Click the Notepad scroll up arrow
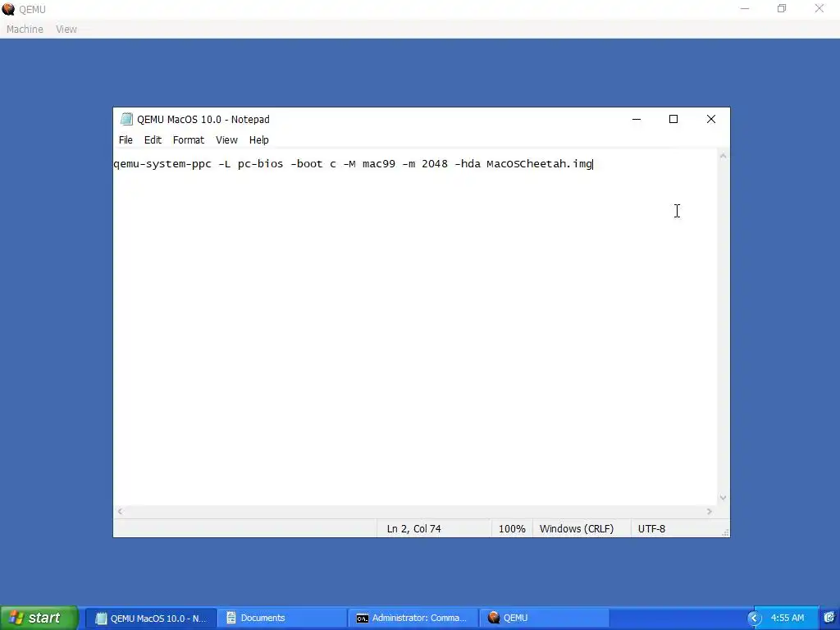Viewport: 840px width, 630px height. point(724,156)
